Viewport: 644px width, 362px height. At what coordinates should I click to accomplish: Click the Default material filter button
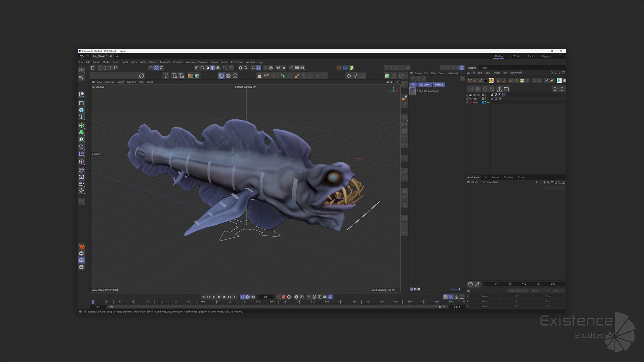click(439, 85)
